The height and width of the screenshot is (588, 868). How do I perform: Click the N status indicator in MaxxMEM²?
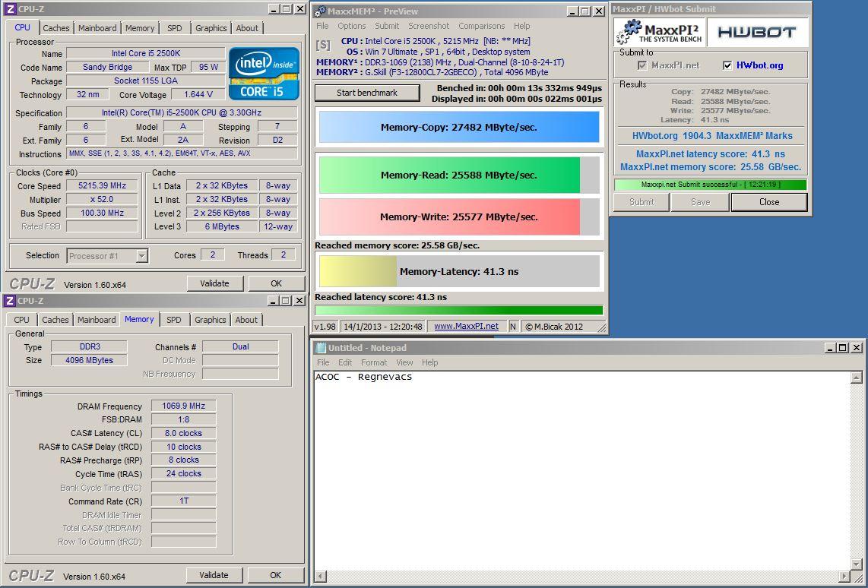point(513,327)
